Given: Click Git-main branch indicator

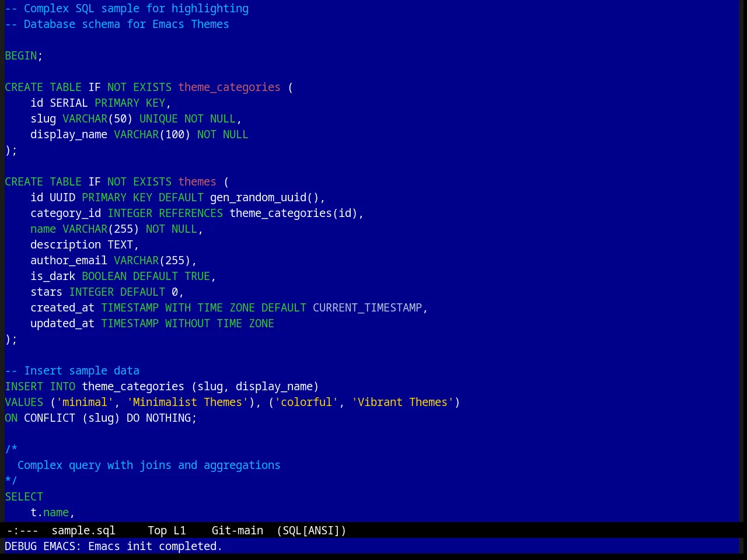Looking at the screenshot, I should point(238,531).
